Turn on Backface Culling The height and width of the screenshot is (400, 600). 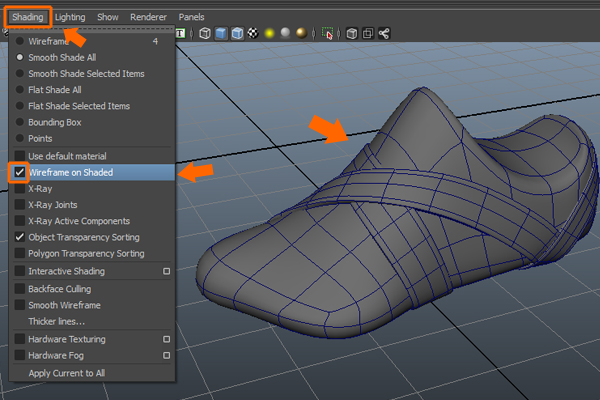20,288
